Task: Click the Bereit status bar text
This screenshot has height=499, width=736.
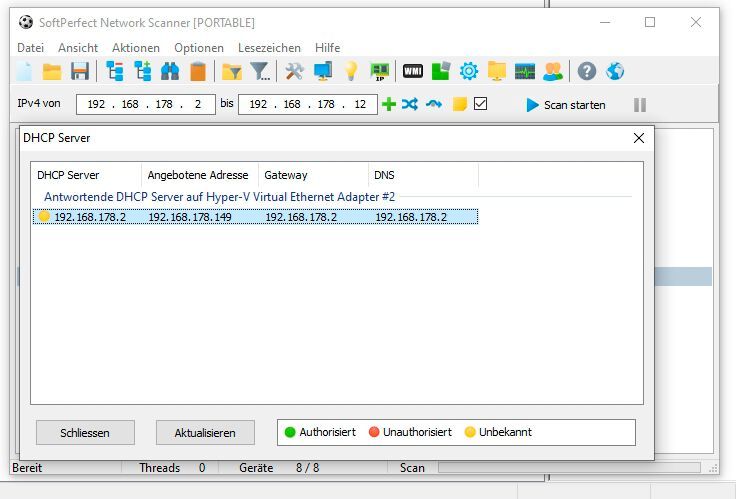Action: click(27, 468)
